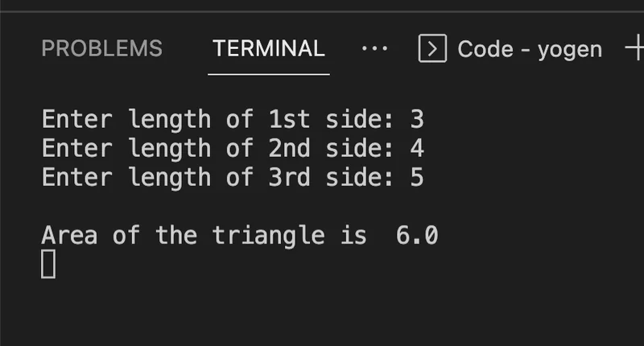Click the entered value 4
The height and width of the screenshot is (346, 644).
pos(416,149)
